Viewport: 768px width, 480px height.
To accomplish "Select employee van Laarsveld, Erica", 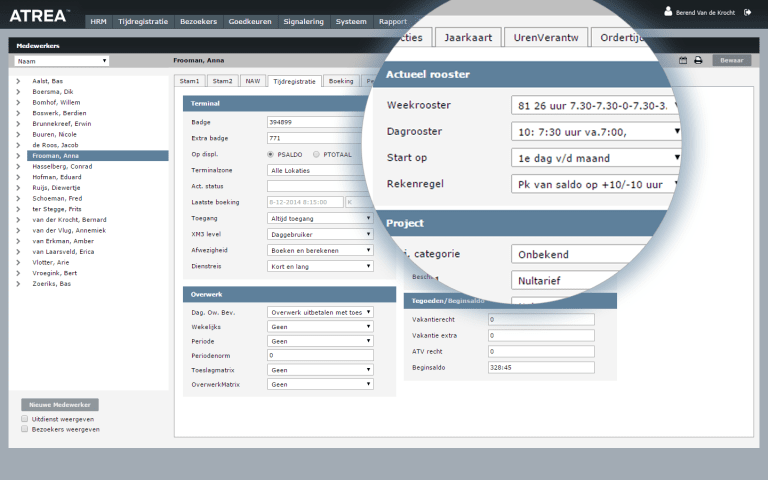I will pos(63,252).
